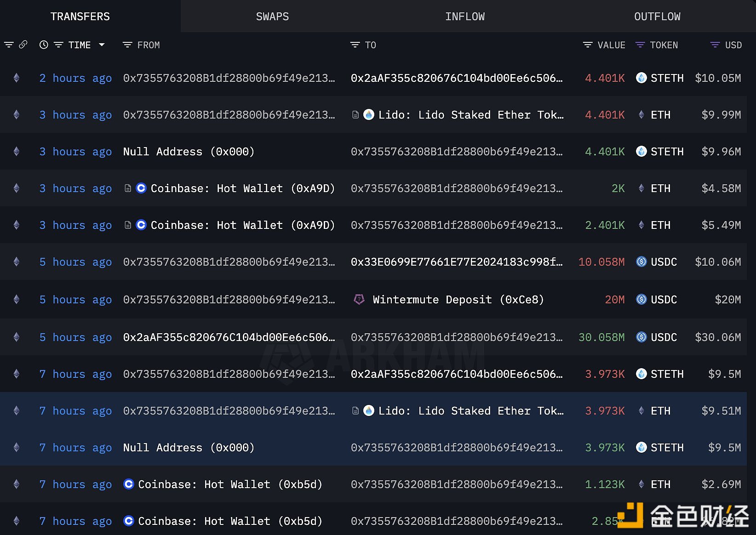Click the general filter icon at far left
The width and height of the screenshot is (756, 535).
9,45
